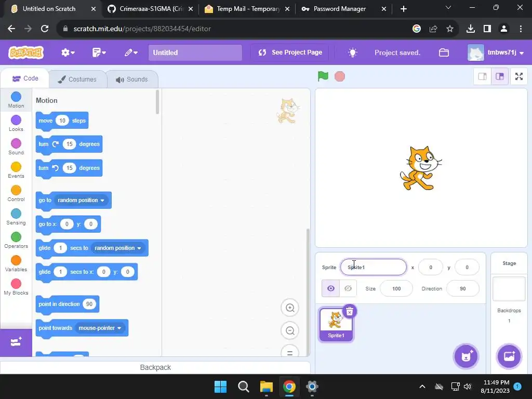Click the sprite Direction field
The image size is (532, 399).
tap(463, 289)
